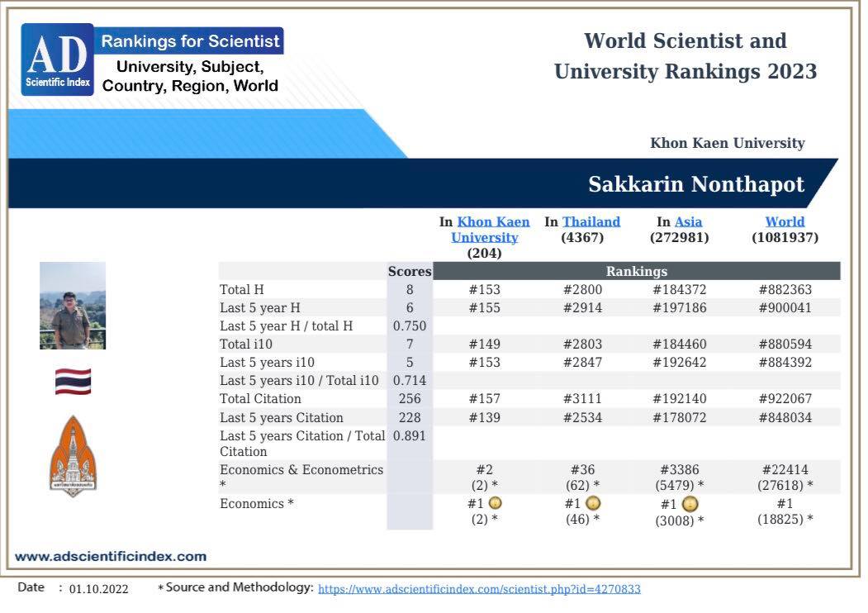Click the gold medal beside Economics Thailand rank

coord(593,503)
